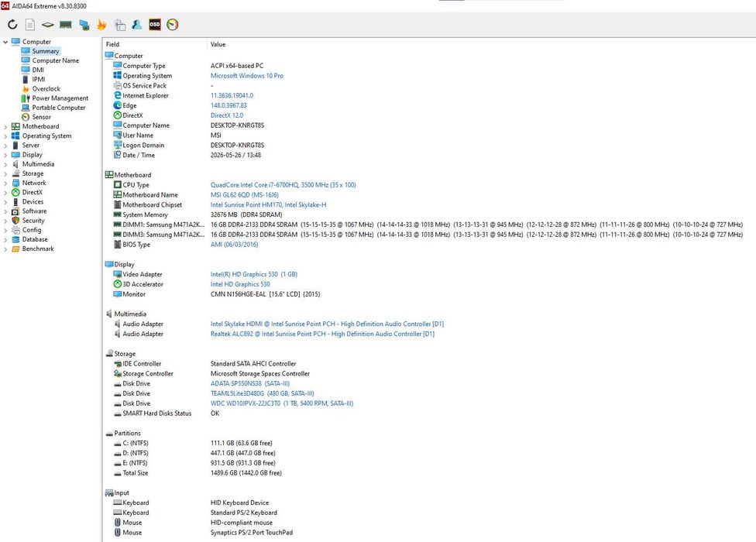Viewport: 756px width, 542px height.
Task: Click the CPU chip toolbar icon
Action: [x=47, y=25]
